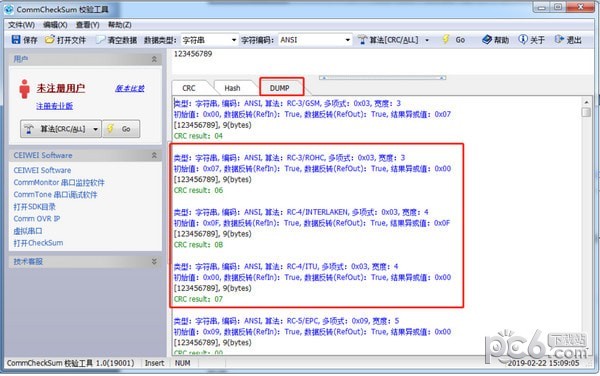Open the 帮助(Z) menu

point(120,25)
